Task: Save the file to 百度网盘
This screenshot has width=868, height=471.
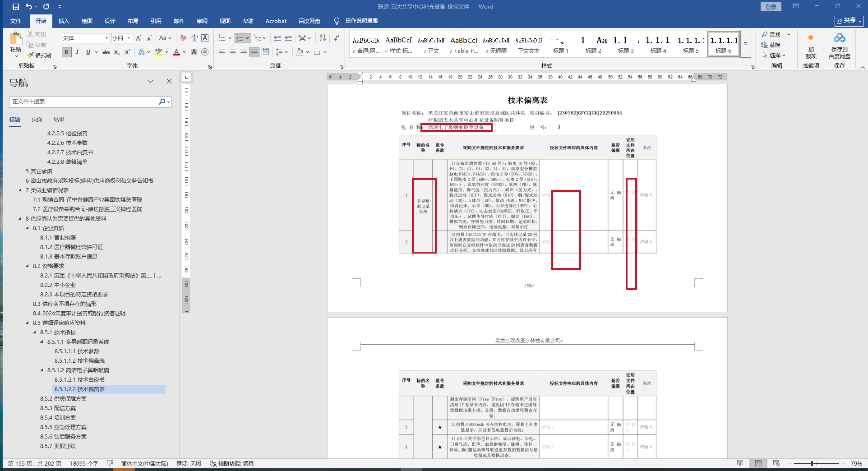Action: (839, 46)
